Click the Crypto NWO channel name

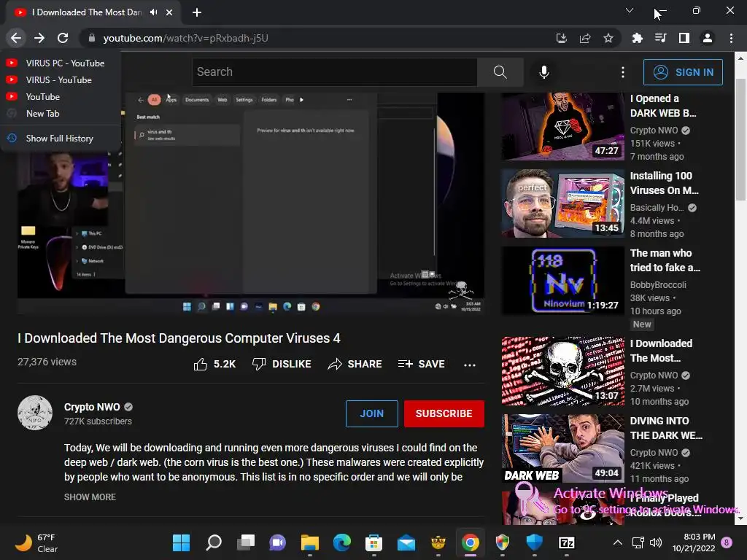pyautogui.click(x=92, y=407)
